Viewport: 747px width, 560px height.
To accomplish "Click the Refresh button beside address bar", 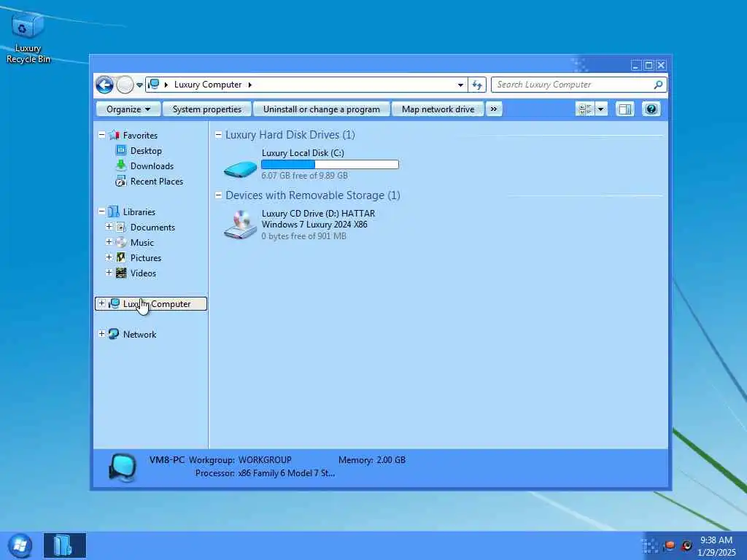I will tap(477, 85).
